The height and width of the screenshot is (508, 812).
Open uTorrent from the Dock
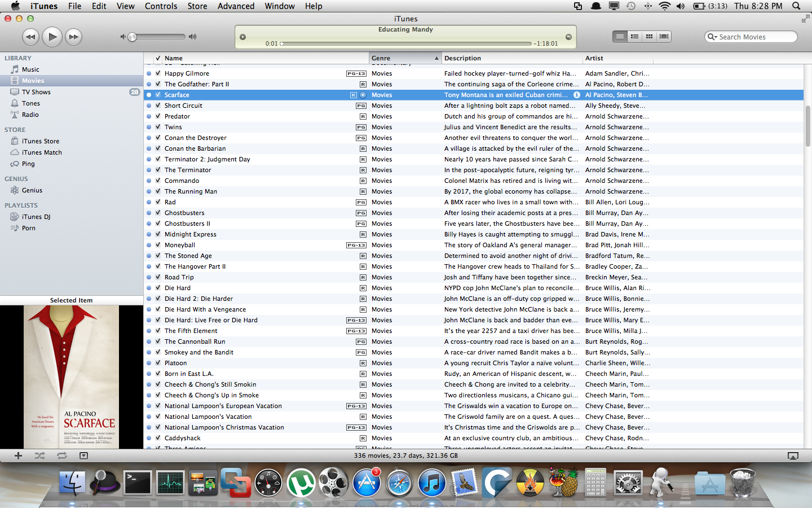tap(301, 483)
